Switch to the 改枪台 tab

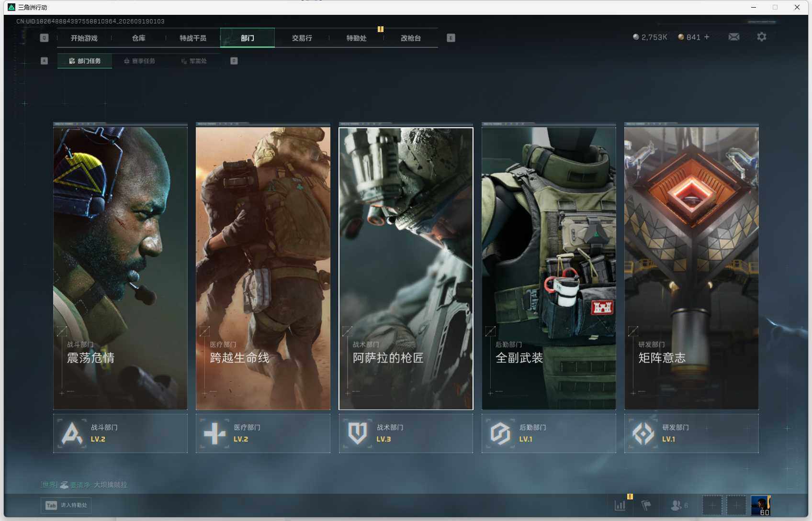coord(411,38)
